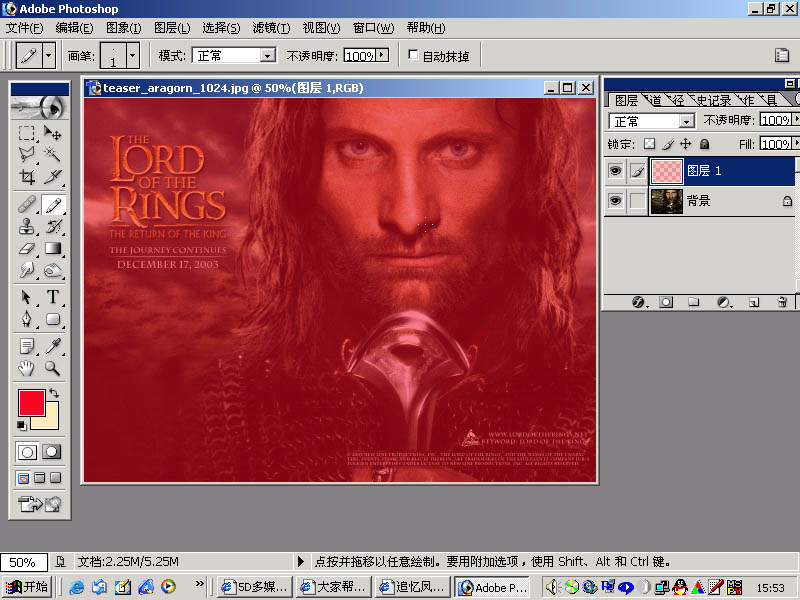The height and width of the screenshot is (600, 800).
Task: Choose the Path Selection arrow tool
Action: [27, 297]
